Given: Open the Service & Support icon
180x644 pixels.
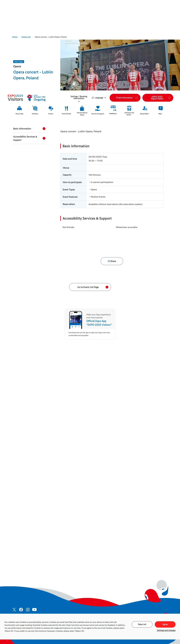Looking at the screenshot, I should coord(98,108).
